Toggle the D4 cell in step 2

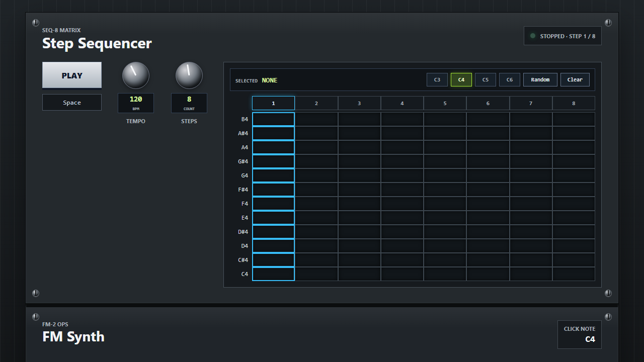(316, 246)
